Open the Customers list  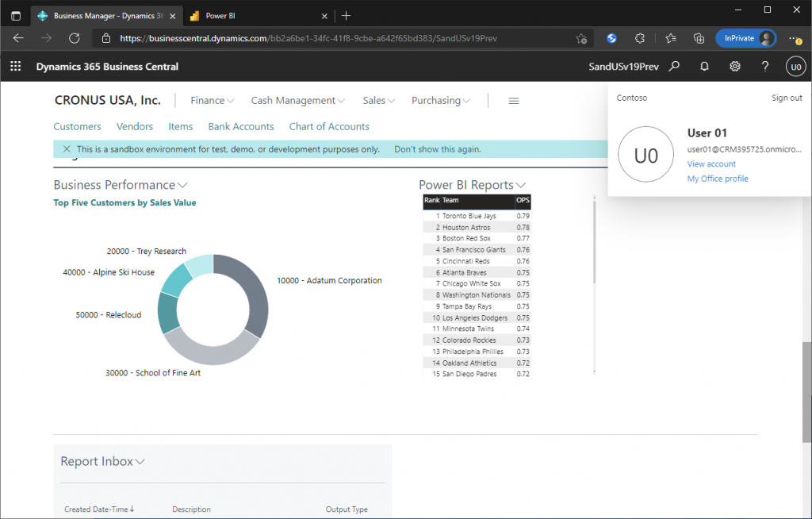tap(77, 126)
